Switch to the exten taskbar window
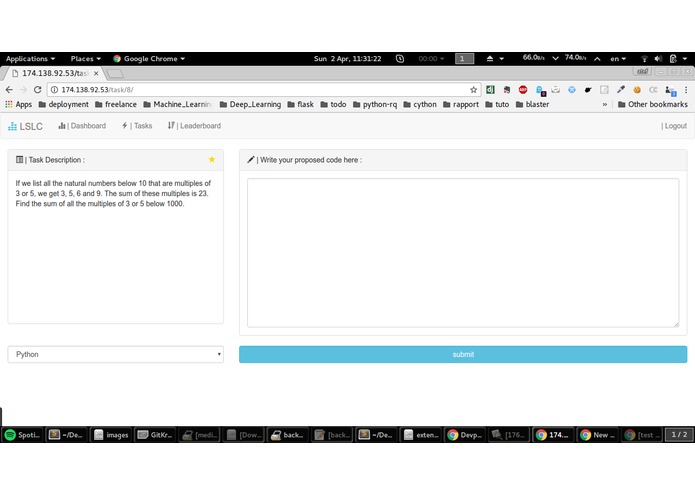Screen dimensions: 695x494 pyautogui.click(x=421, y=435)
